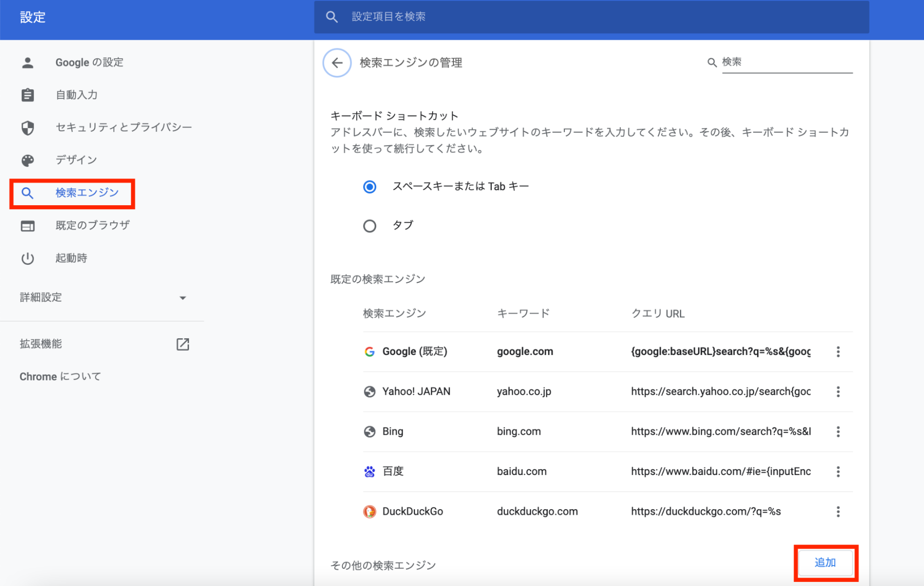Click the https://duckduckgo.com/?q=%s query URL
Image resolution: width=924 pixels, height=586 pixels.
pyautogui.click(x=706, y=512)
